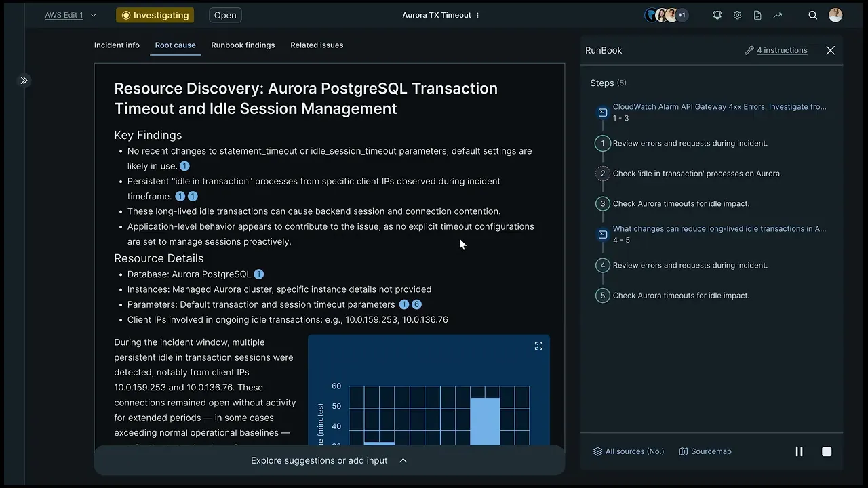The image size is (868, 488).
Task: Open citation badge 1 after timeout parameters
Action: tap(403, 304)
